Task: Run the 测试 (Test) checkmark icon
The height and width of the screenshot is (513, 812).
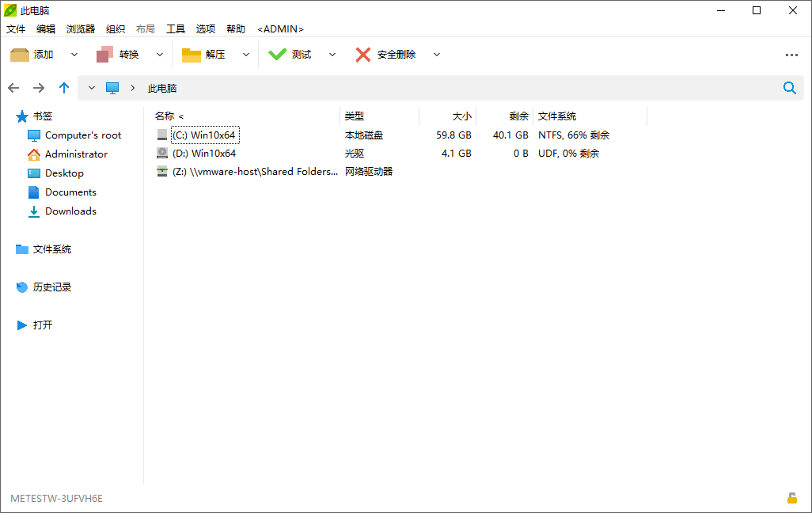Action: point(278,54)
